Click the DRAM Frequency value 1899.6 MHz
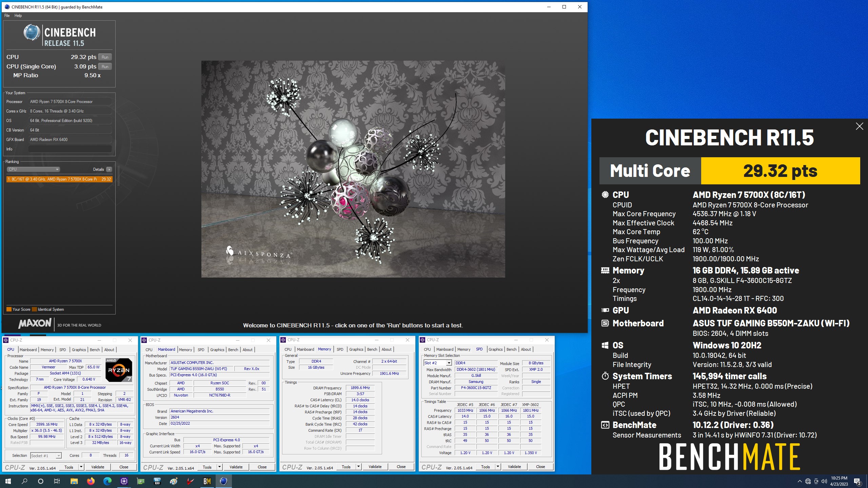Screen dimensions: 868x488 click(x=360, y=388)
